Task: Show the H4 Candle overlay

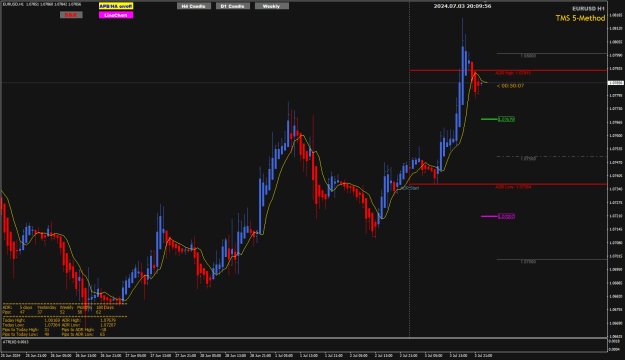Action: pos(194,6)
